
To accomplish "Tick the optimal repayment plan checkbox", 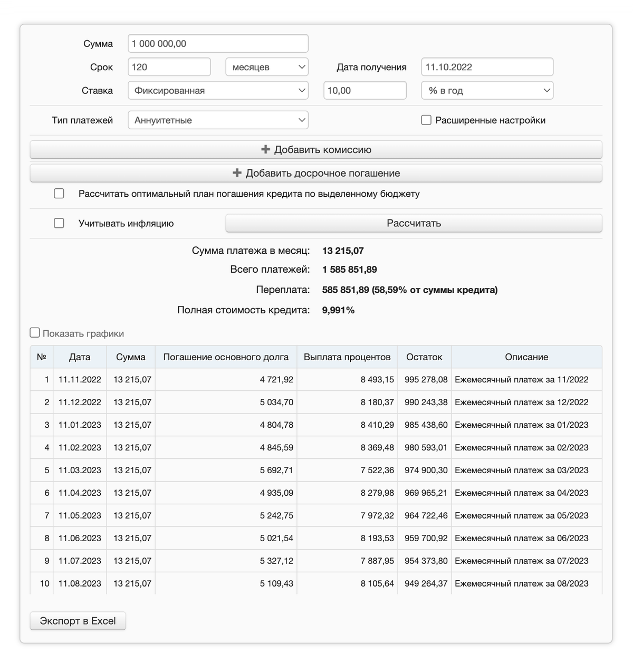I will click(x=59, y=194).
